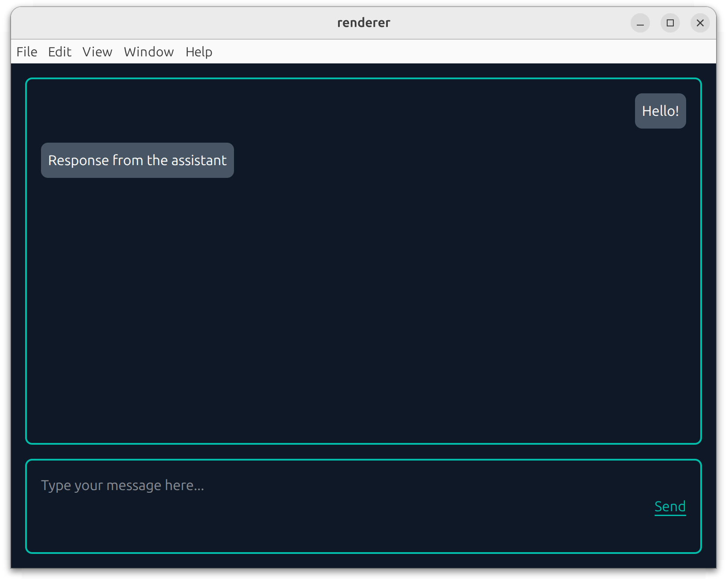Image resolution: width=728 pixels, height=579 pixels.
Task: Open the Edit menu
Action: [59, 52]
